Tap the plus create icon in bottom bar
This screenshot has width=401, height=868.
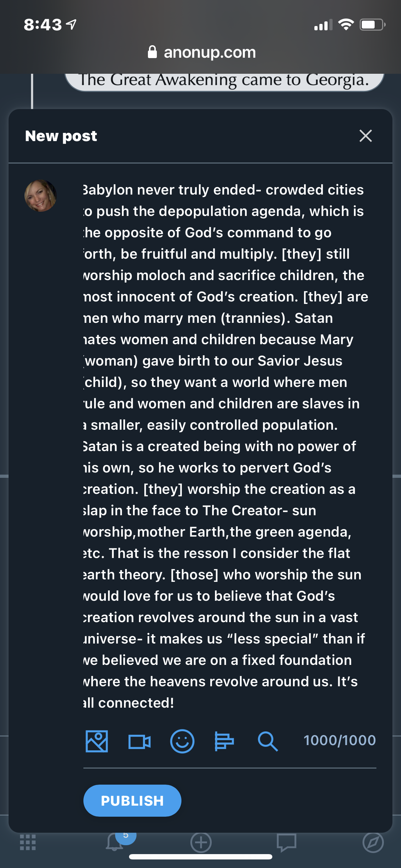click(201, 843)
